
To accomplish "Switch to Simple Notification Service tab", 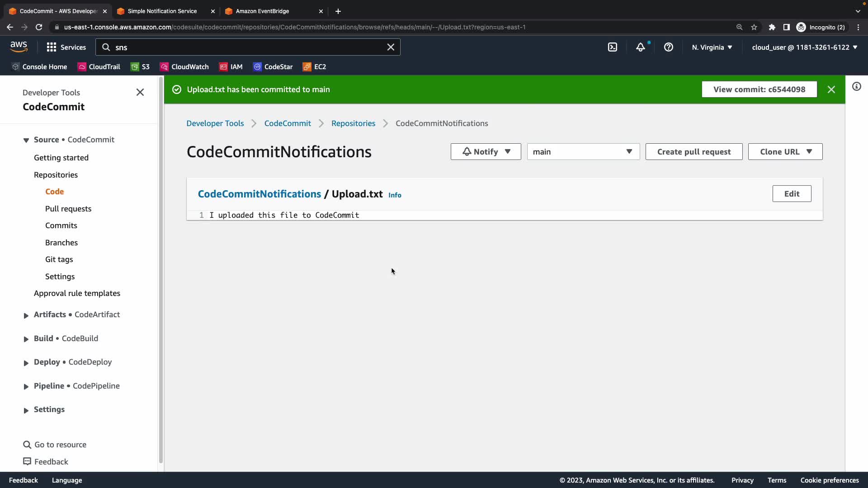I will [162, 11].
